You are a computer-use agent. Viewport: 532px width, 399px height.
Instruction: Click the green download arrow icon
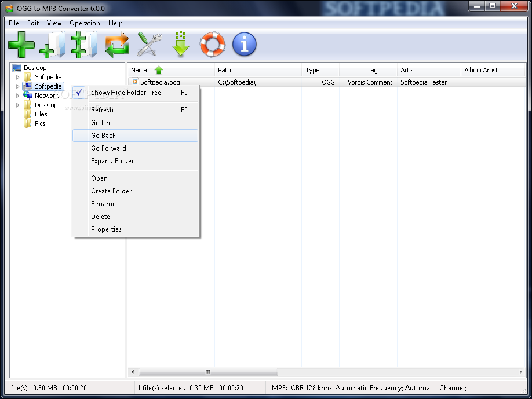(180, 44)
